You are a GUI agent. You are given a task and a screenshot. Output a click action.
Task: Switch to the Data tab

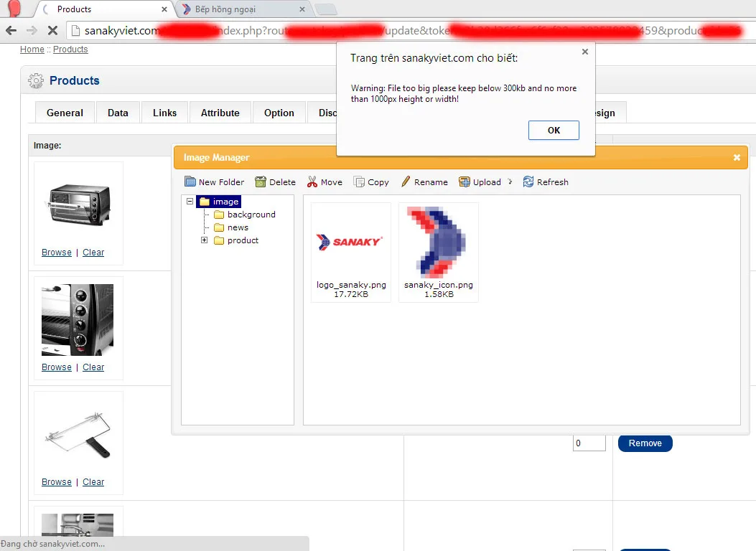(117, 113)
